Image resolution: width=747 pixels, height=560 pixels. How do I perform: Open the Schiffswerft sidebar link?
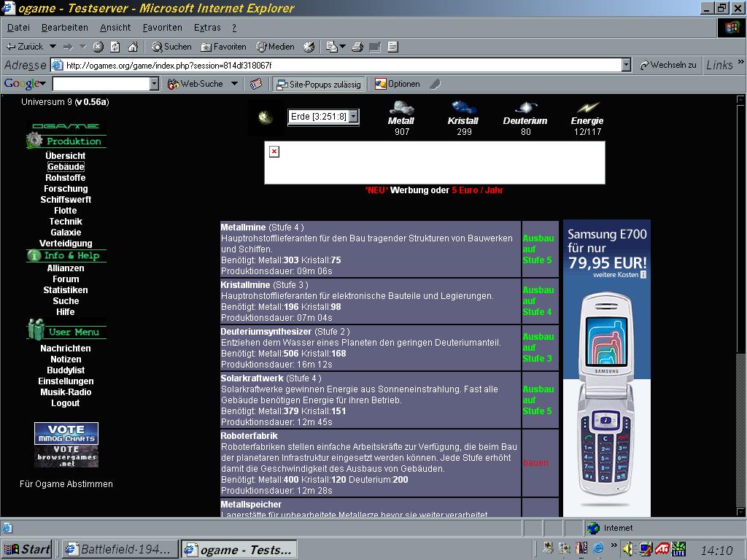click(66, 200)
